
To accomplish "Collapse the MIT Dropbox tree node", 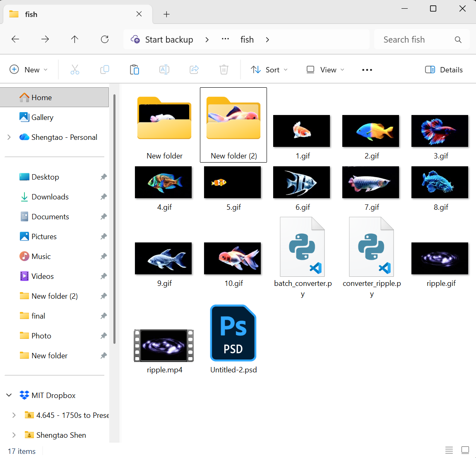I will pyautogui.click(x=9, y=395).
